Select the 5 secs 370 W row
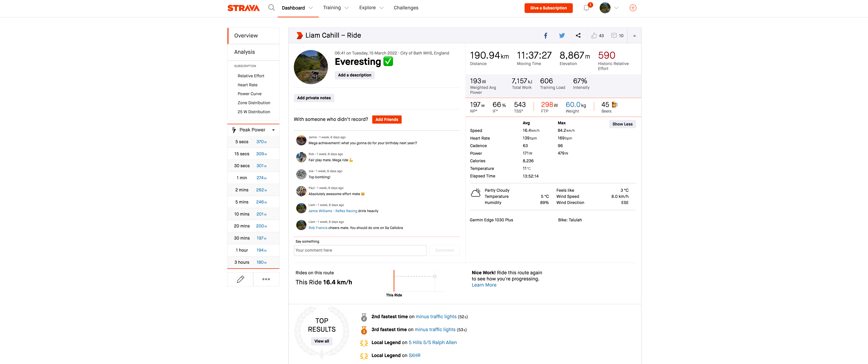 (x=253, y=142)
